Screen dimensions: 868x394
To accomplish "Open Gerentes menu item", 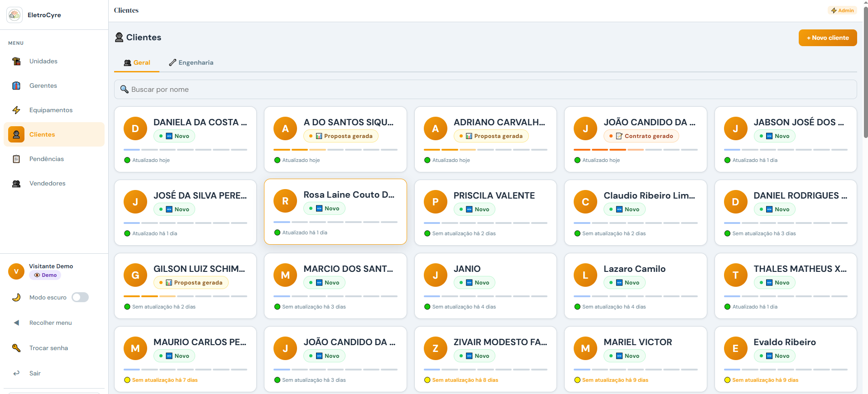I will point(54,85).
